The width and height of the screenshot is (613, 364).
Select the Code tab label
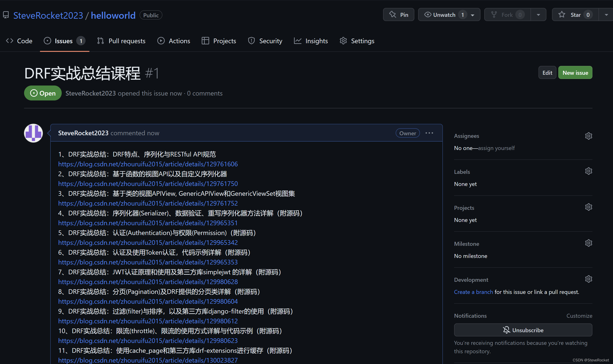pyautogui.click(x=25, y=40)
